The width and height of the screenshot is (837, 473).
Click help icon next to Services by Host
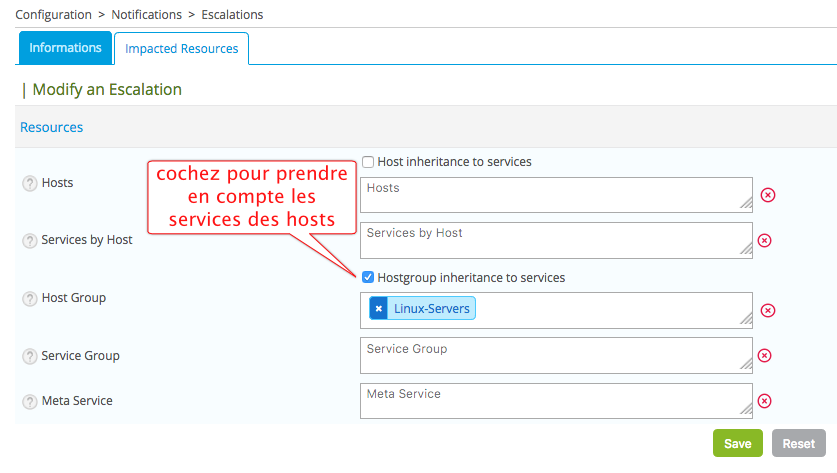tap(30, 240)
